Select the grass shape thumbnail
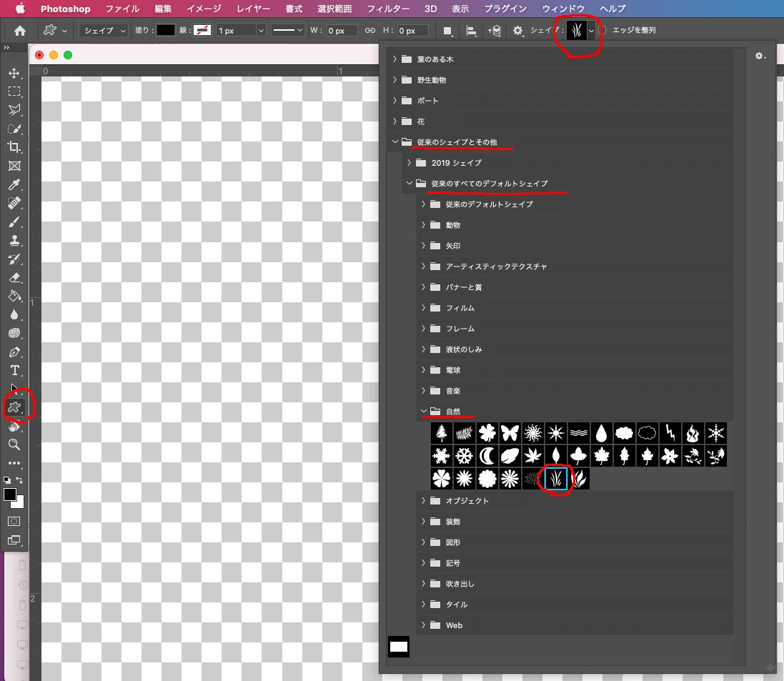Screen dimensions: 784x681 tap(555, 479)
